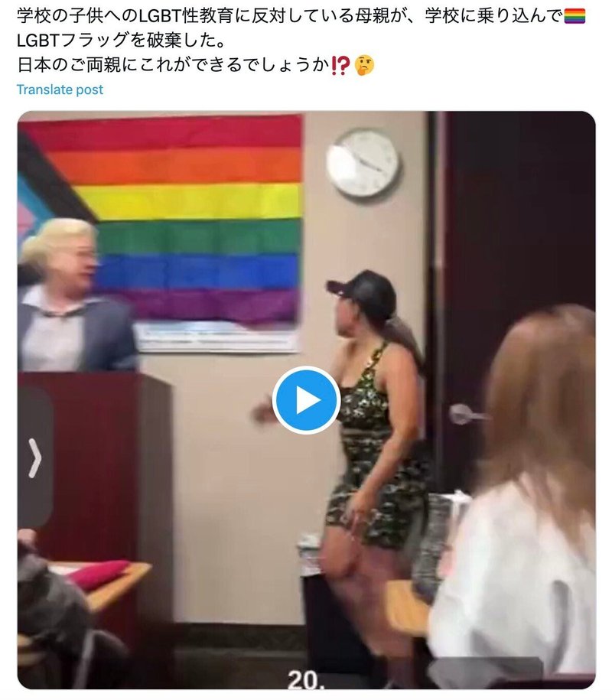The height and width of the screenshot is (700, 612).
Task: Click the rainbow flag emoji in post text
Action: tap(575, 16)
